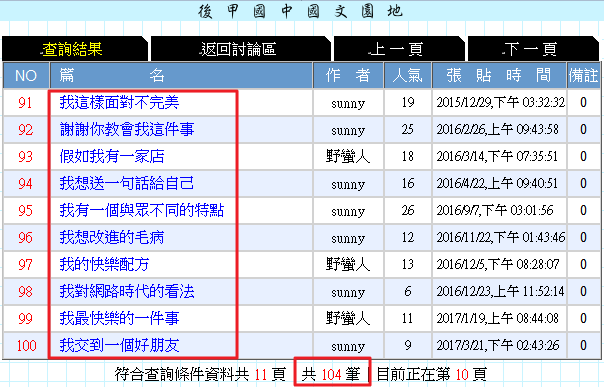Open article 我交到一個好朋友
The image size is (604, 387).
pos(119,345)
